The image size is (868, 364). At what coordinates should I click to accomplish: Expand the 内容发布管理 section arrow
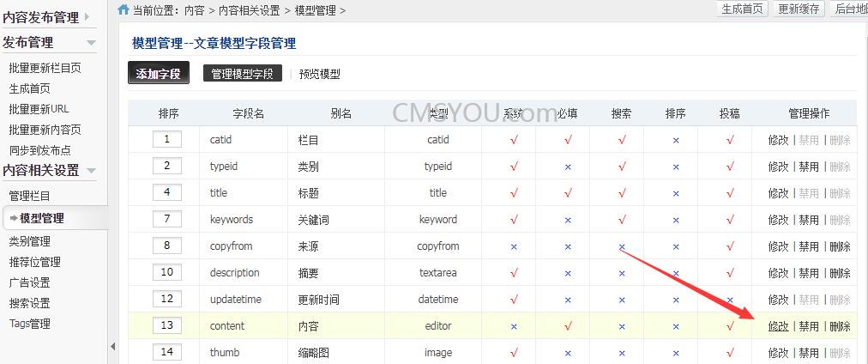tap(87, 17)
